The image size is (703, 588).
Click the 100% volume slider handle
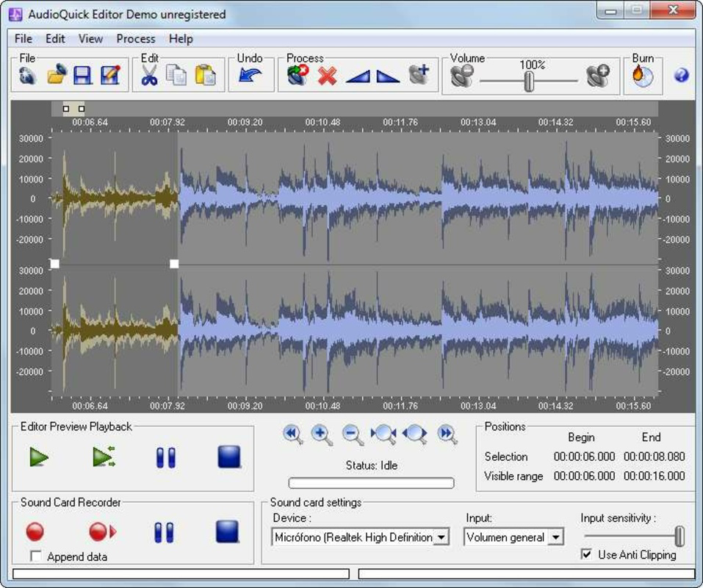530,81
